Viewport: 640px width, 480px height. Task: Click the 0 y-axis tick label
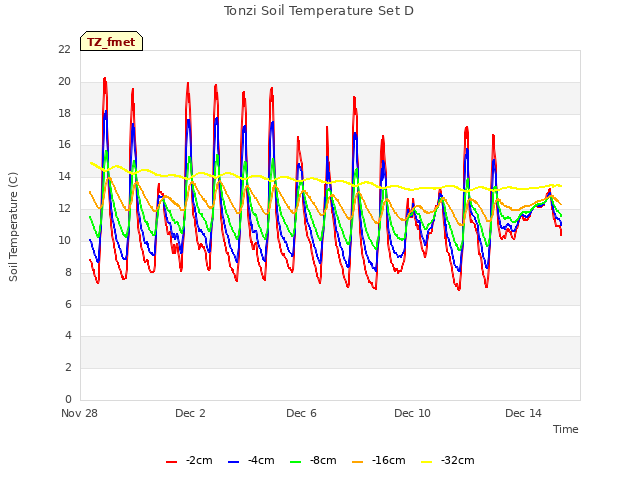(68, 399)
